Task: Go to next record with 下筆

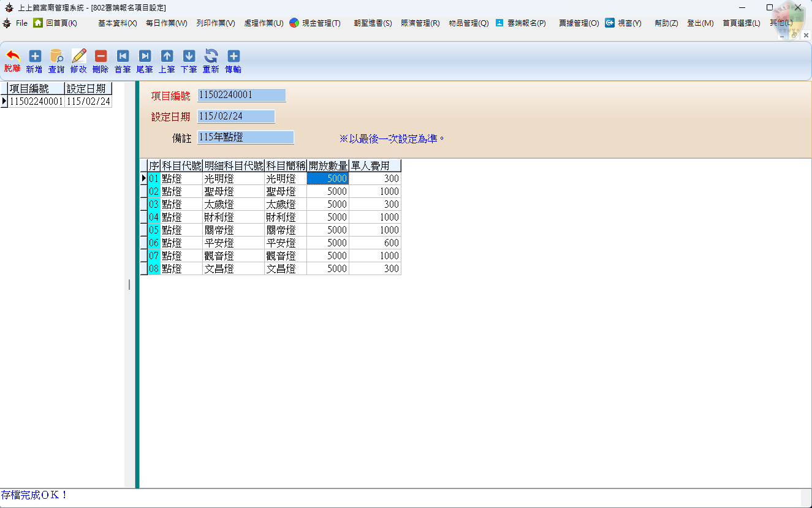Action: click(189, 56)
